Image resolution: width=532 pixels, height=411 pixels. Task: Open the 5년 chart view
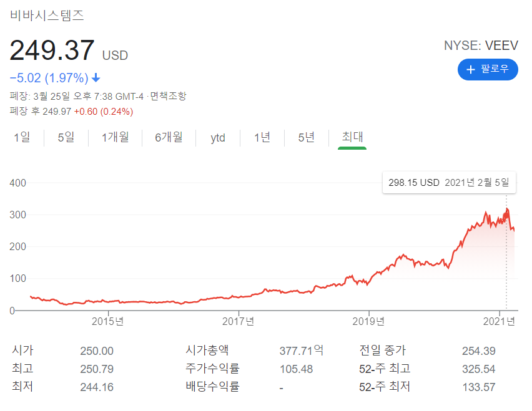click(x=305, y=137)
